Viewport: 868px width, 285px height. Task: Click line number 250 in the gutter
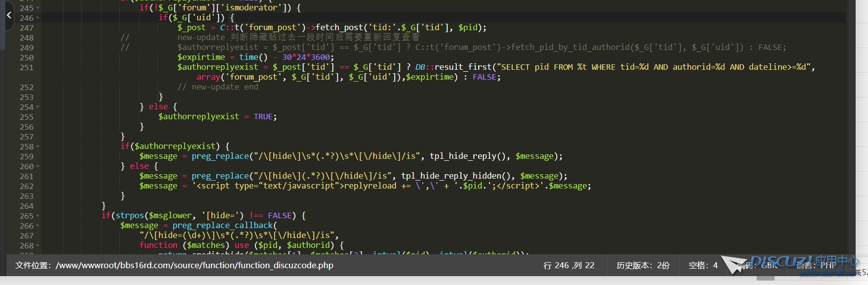27,58
